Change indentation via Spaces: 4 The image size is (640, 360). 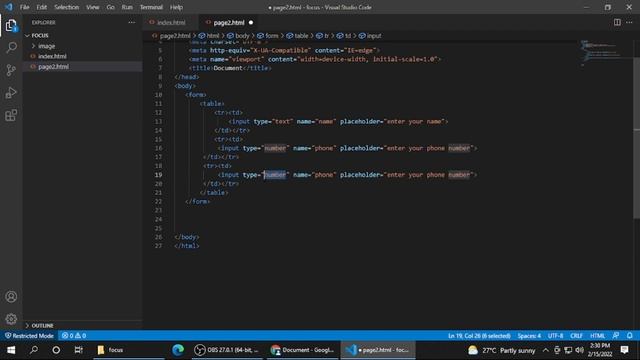[x=529, y=336]
